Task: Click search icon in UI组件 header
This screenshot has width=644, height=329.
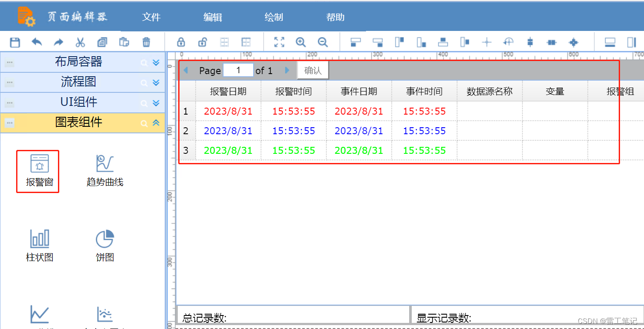Action: [x=144, y=104]
